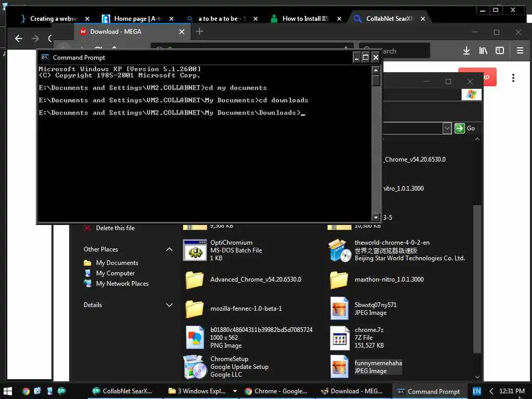Close the CollabNet SearX tab
532x399 pixels.
423,19
